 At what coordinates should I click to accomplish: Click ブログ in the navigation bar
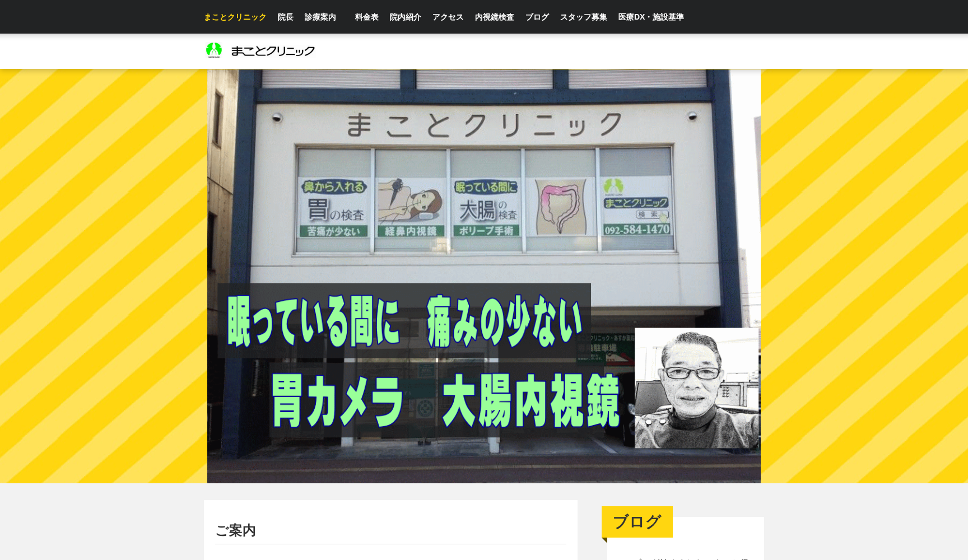click(x=537, y=17)
